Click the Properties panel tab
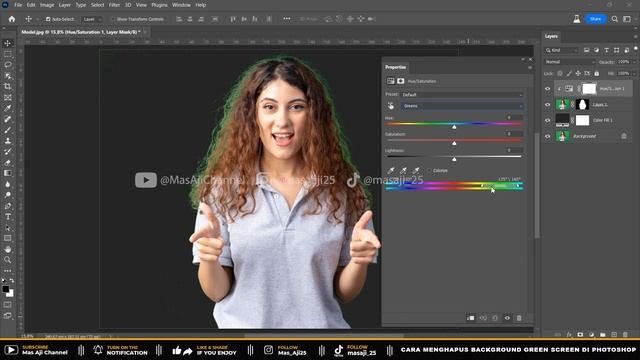Viewport: 640px width, 360px height. [396, 67]
